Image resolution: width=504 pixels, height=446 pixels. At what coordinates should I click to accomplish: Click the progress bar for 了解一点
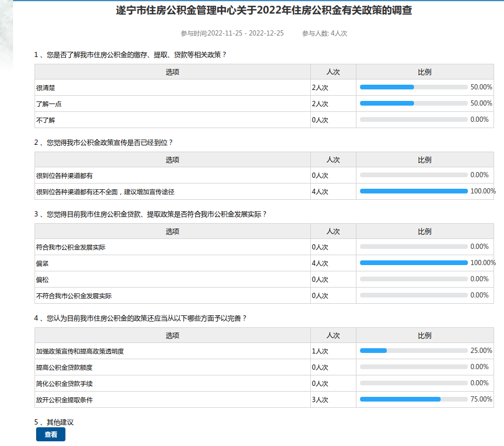coord(413,104)
